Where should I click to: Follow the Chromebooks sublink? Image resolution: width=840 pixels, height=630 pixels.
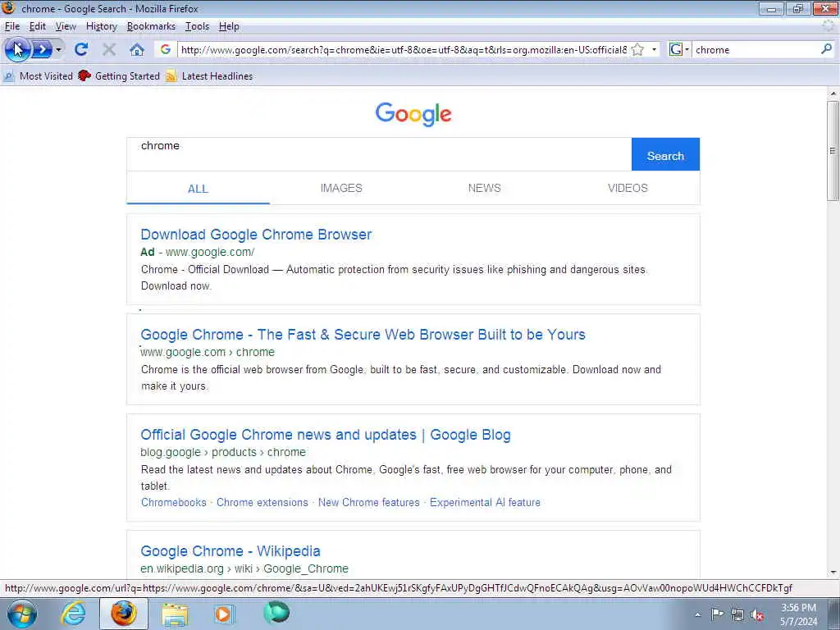174,503
